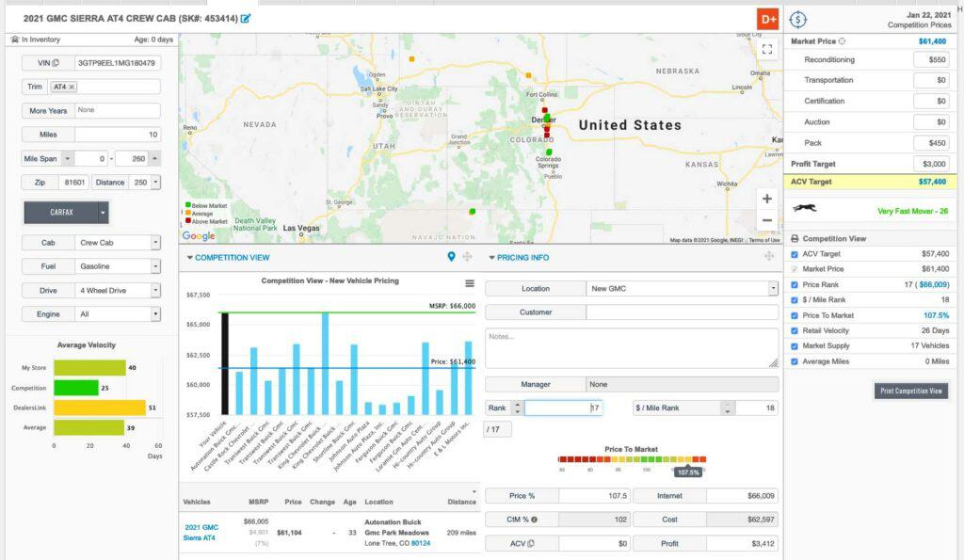This screenshot has width=964, height=560.
Task: Click the Above Market legend swatch
Action: coord(188,220)
